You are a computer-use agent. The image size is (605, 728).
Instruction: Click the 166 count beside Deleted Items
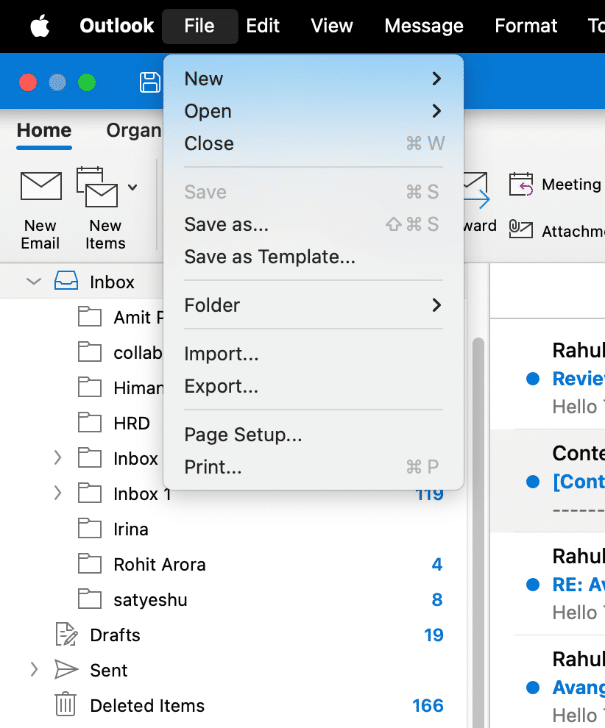[x=428, y=705]
